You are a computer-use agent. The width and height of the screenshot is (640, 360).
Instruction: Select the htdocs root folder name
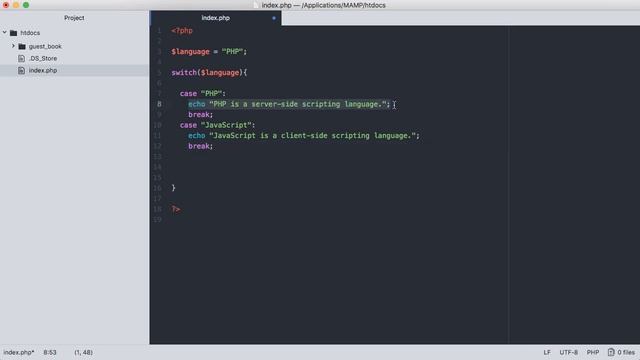coord(30,33)
